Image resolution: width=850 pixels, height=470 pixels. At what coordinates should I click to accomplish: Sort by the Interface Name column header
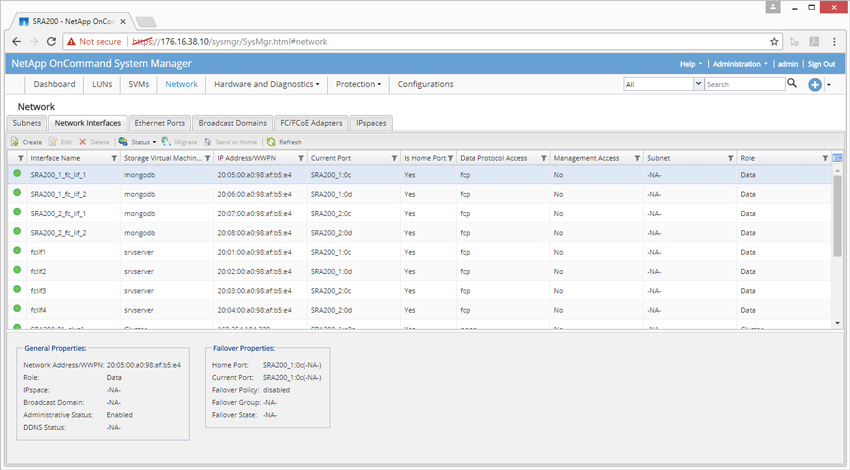[55, 158]
